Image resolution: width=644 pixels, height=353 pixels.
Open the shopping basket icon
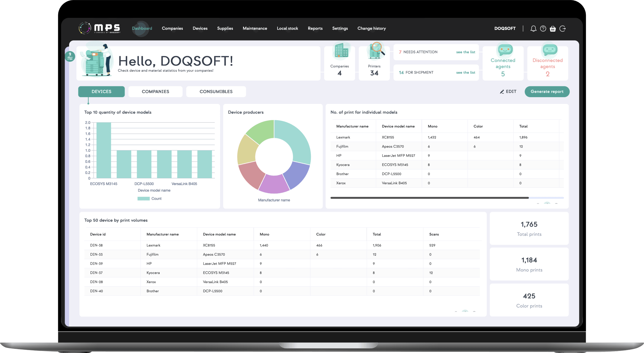(553, 28)
